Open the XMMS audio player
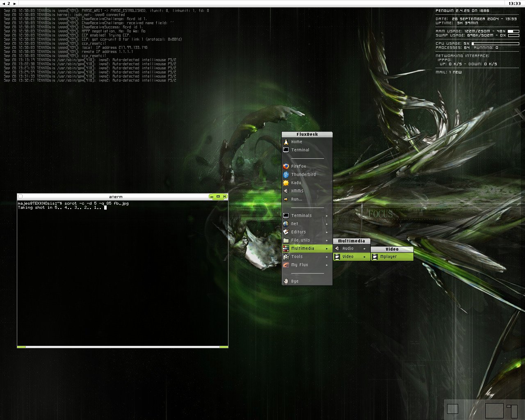 coord(297,191)
